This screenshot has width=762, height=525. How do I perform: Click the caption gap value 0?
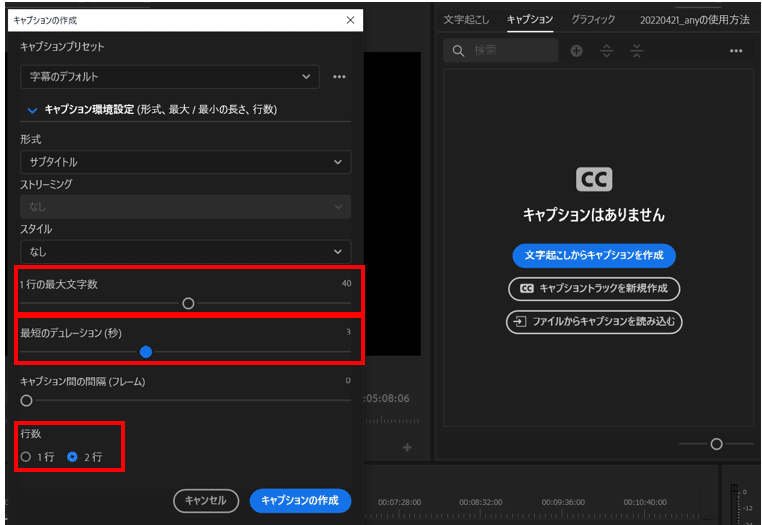click(x=348, y=381)
